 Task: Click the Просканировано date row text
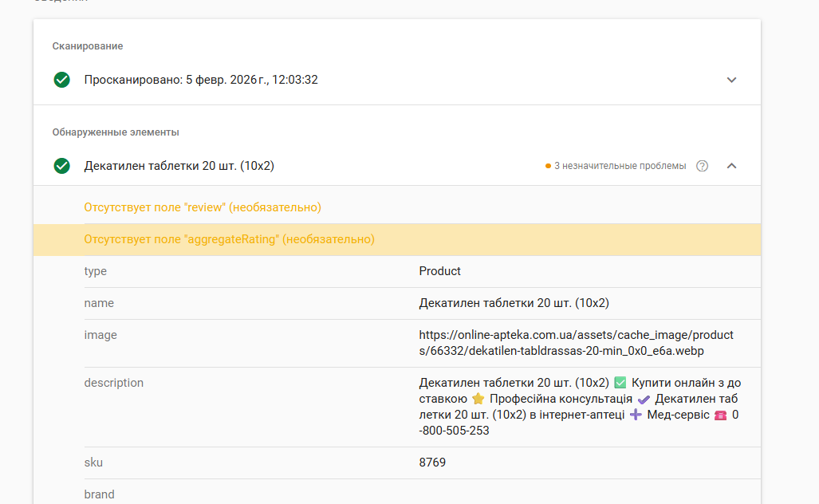click(201, 80)
